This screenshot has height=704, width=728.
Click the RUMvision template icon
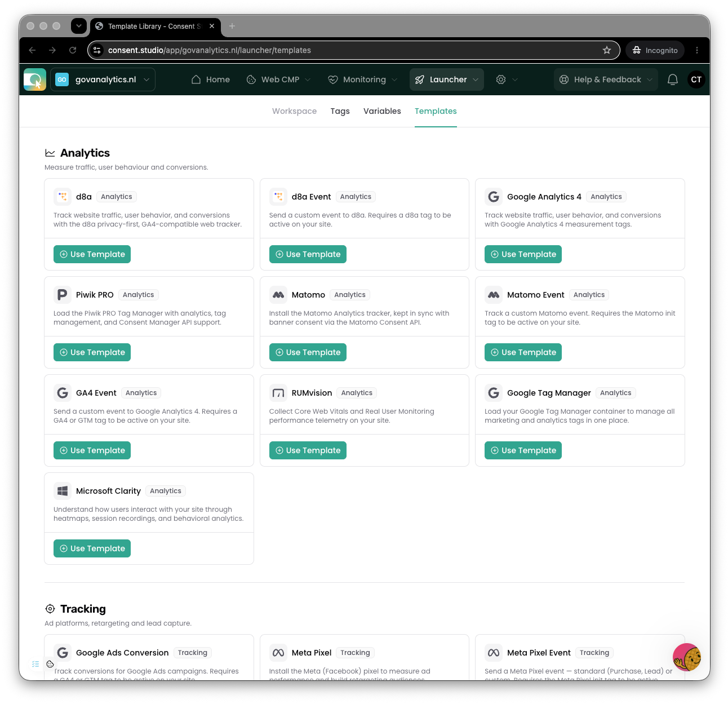click(278, 393)
